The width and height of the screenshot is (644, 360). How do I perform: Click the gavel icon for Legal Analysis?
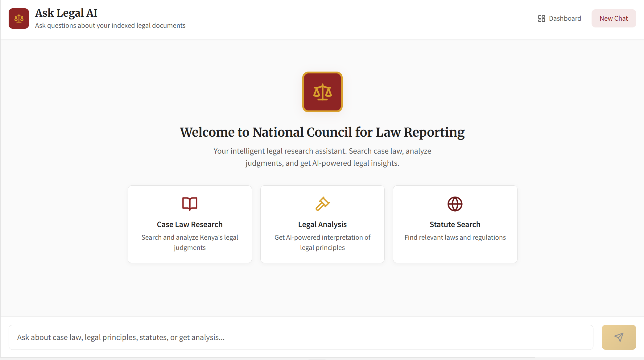tap(322, 204)
